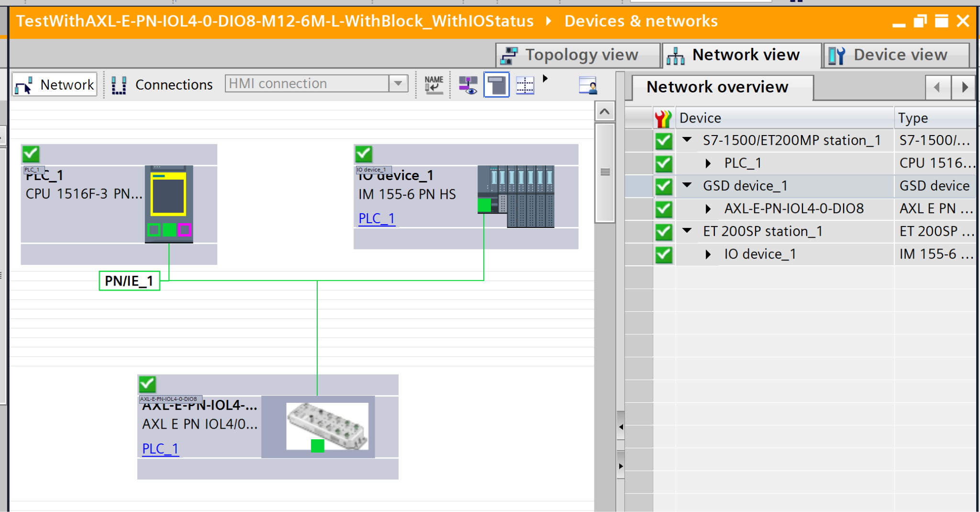
Task: Click the IM 155-6 PN HS device image
Action: [516, 196]
